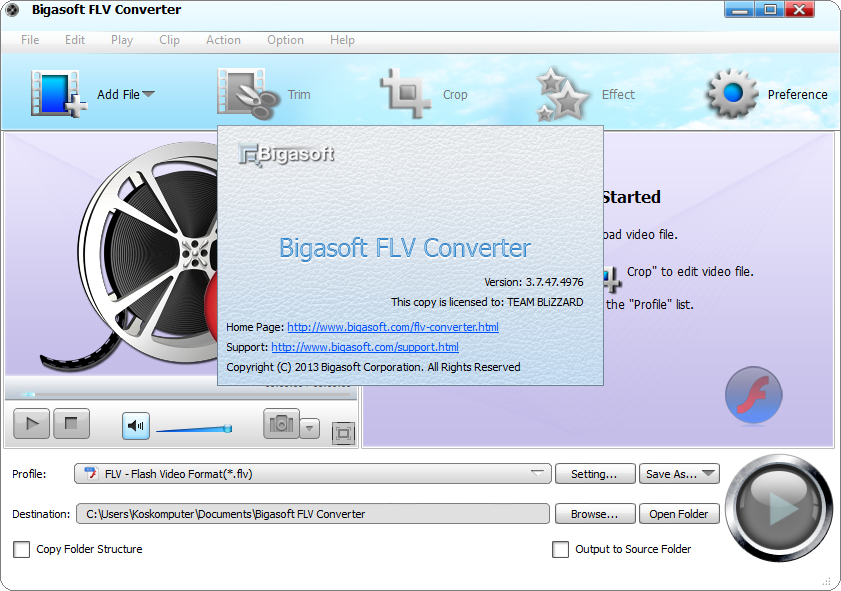841x591 pixels.
Task: Close the Bigasoft FLV Converter window
Action: 800,10
